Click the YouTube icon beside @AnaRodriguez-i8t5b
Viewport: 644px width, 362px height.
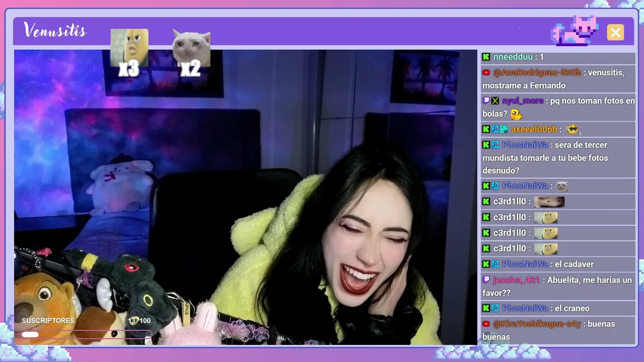(486, 72)
